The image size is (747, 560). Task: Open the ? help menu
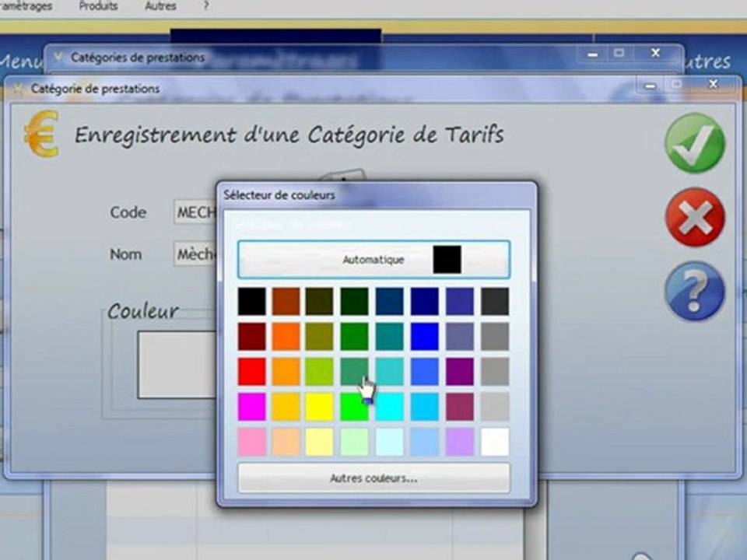[x=205, y=5]
